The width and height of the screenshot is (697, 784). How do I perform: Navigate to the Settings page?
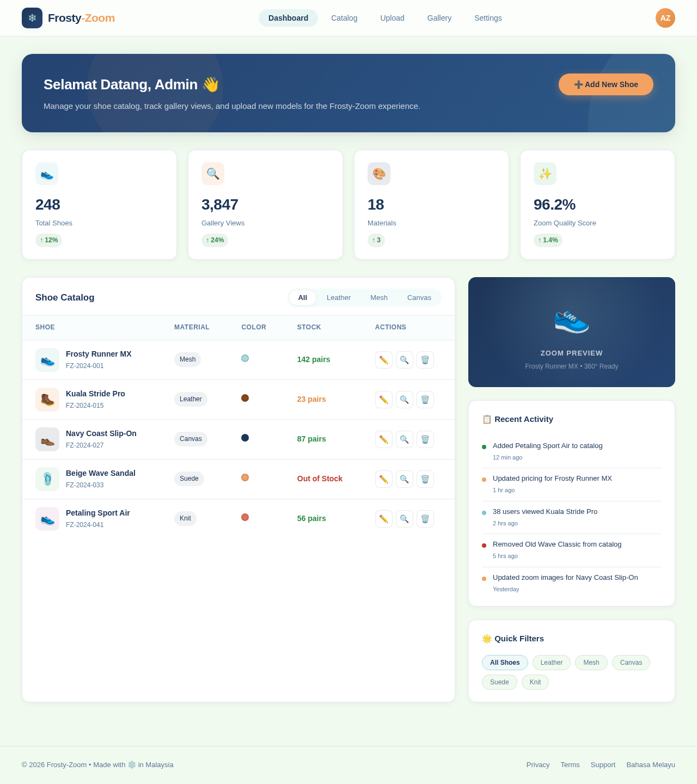coord(487,18)
